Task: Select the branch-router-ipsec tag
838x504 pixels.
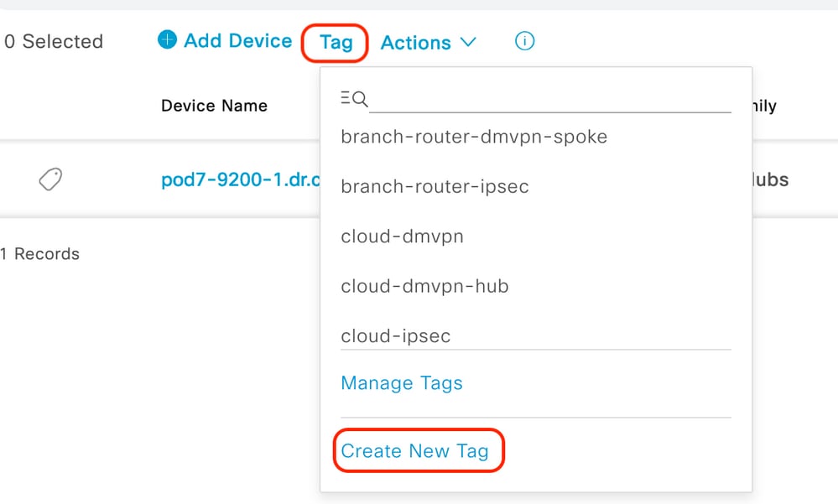Action: pyautogui.click(x=435, y=186)
